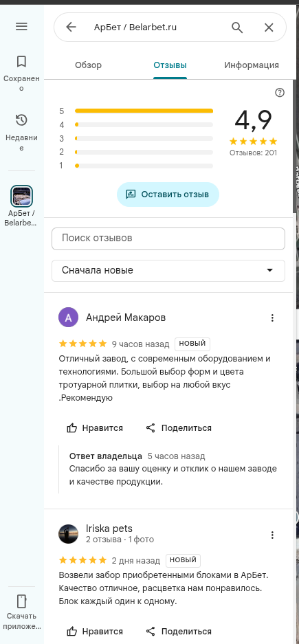
Task: Click the 4,9 overall rating value
Action: (x=254, y=120)
